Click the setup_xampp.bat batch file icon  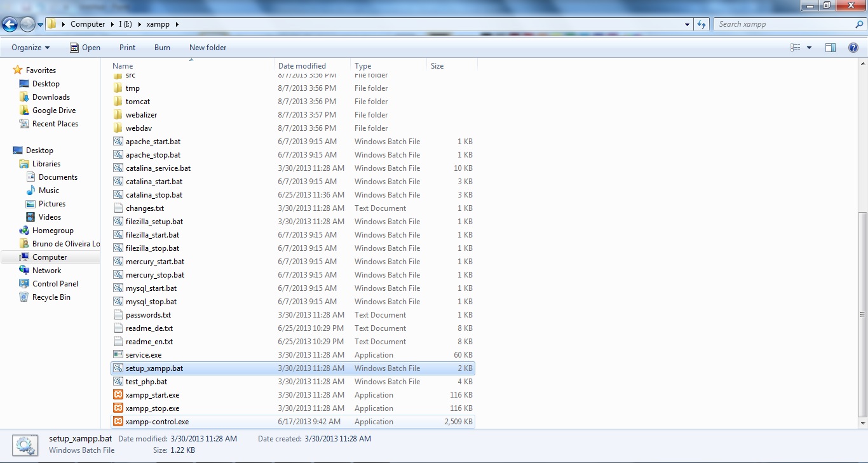(118, 368)
